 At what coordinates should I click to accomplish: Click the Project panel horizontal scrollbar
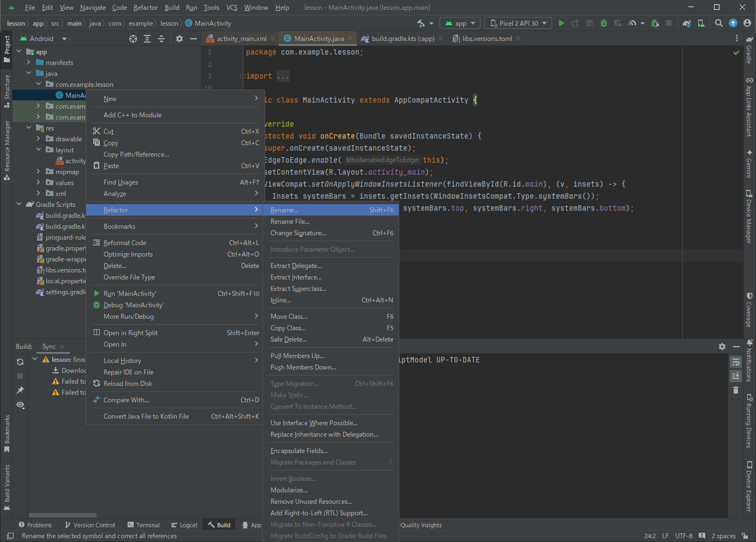(63, 515)
